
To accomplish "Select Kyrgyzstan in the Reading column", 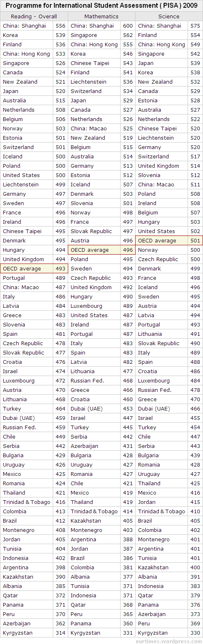I will click(x=17, y=633).
